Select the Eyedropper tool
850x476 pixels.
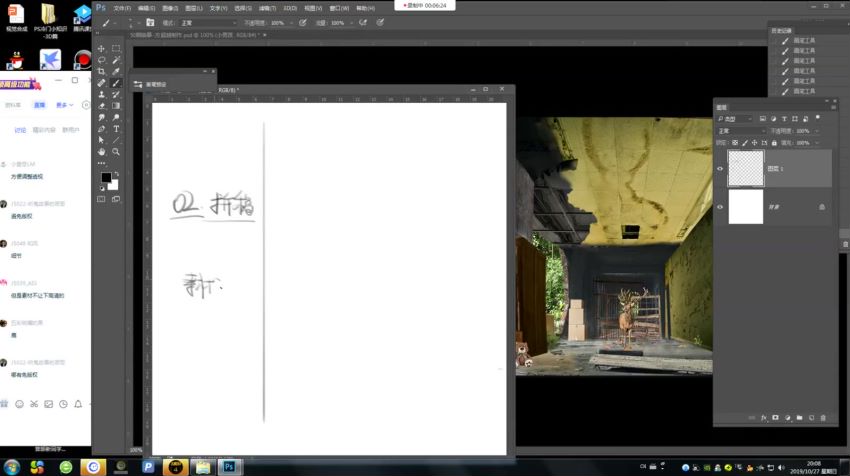[116, 71]
